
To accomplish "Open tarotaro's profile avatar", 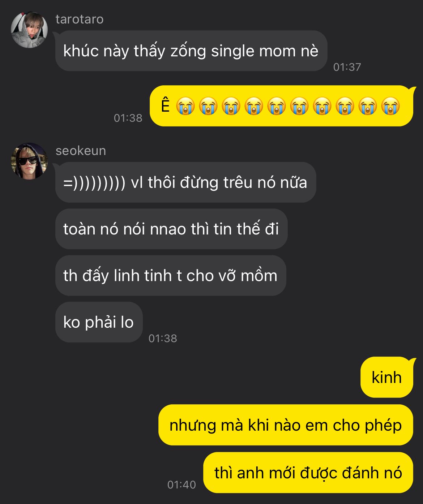I will (29, 30).
